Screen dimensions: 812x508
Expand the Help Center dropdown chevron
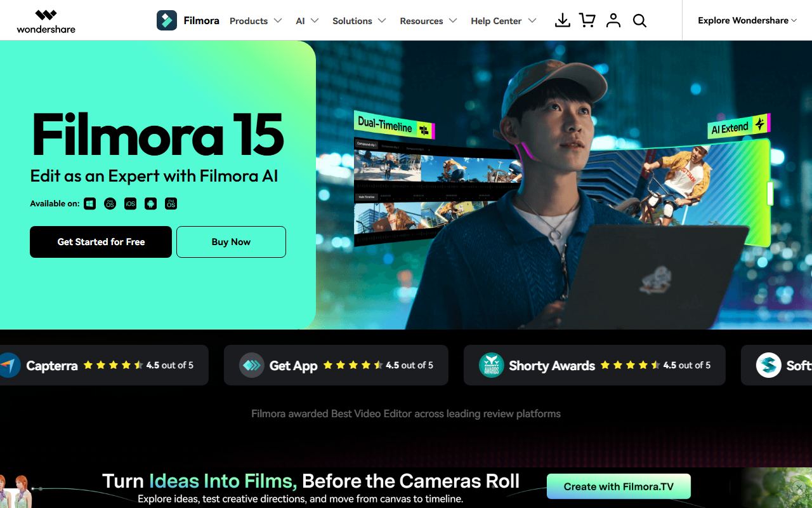tap(532, 21)
